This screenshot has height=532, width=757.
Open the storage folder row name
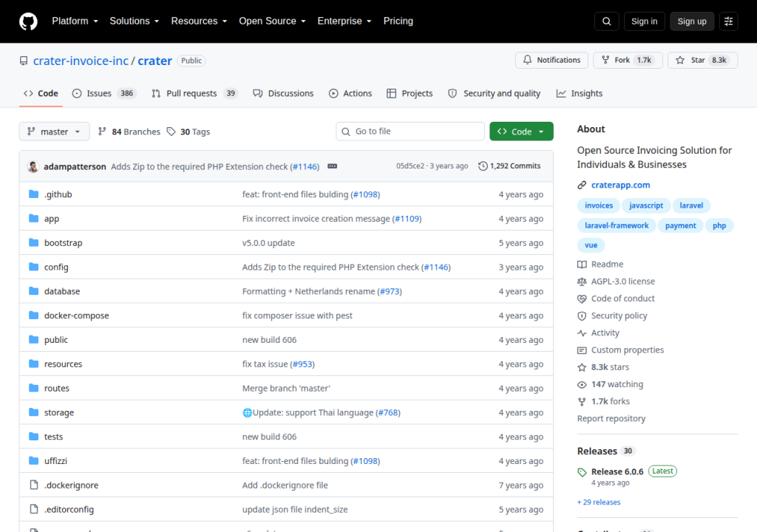[59, 413]
